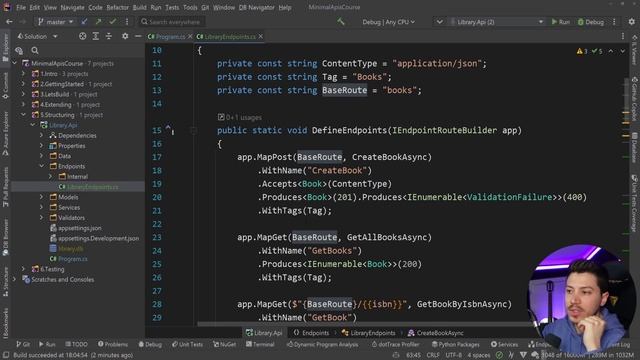Open the Python Packages window
Viewport: 640px width, 360px height.
pos(456,344)
